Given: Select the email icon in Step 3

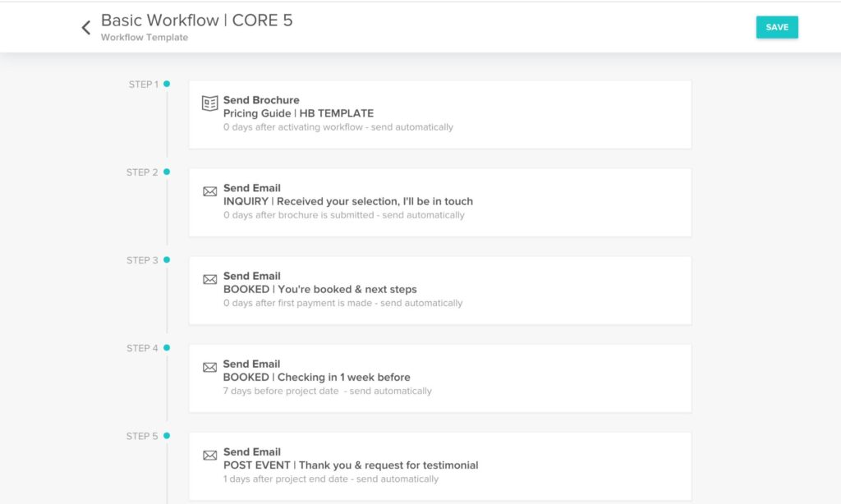Looking at the screenshot, I should [x=209, y=279].
